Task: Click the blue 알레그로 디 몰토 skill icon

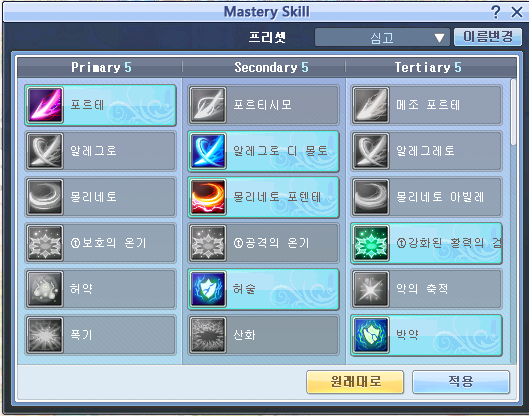Action: 208,151
